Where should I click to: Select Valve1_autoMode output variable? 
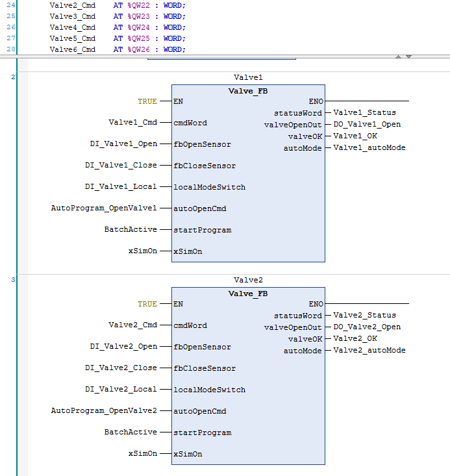point(369,147)
